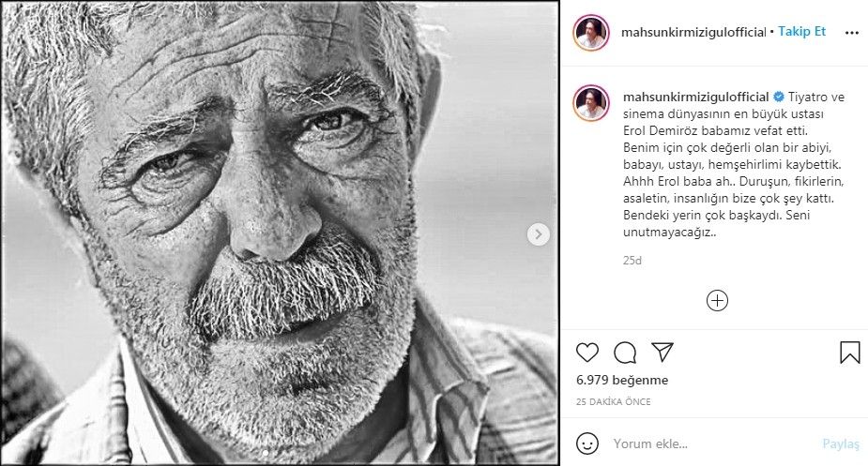Click the blue verified badge in the caption
This screenshot has width=868, height=466.
coord(777,97)
